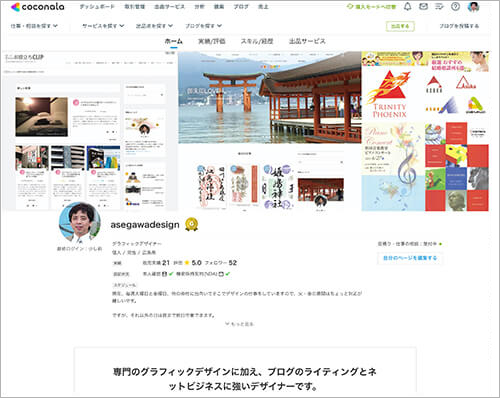Screen dimensions: 500x398
Task: Open the messages envelope icon
Action: (x=423, y=6)
